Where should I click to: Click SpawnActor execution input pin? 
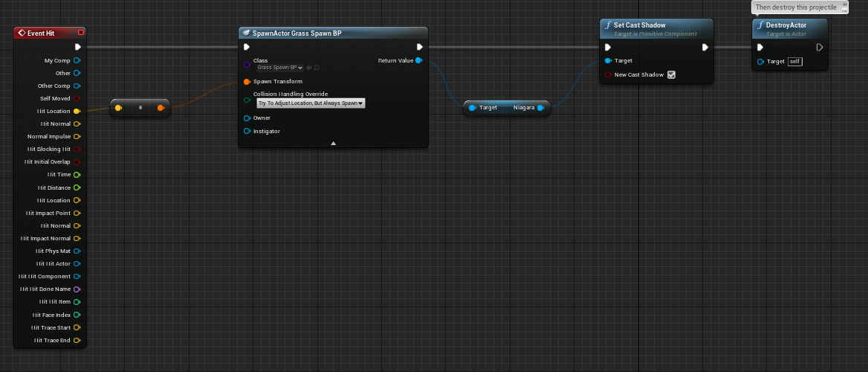(x=247, y=47)
